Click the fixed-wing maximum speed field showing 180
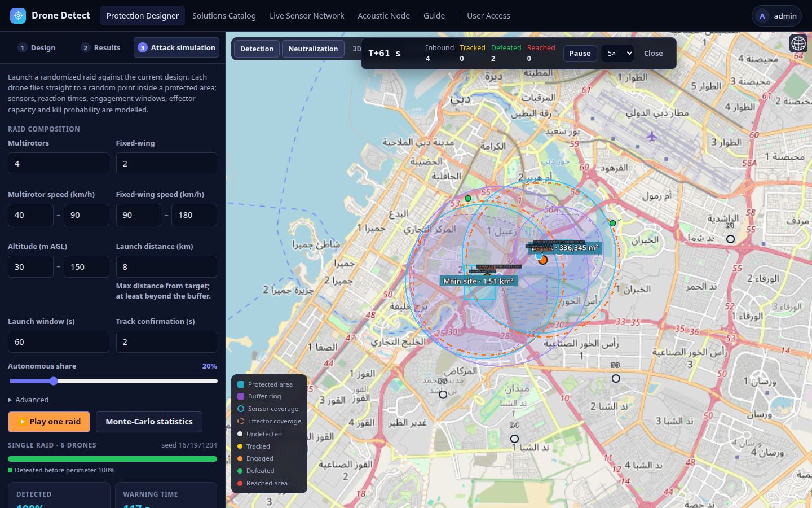 click(194, 215)
